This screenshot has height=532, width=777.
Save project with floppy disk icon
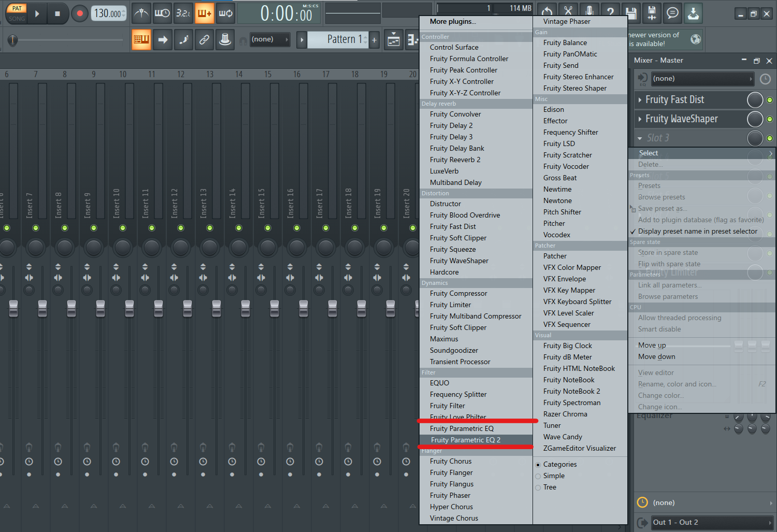[631, 13]
